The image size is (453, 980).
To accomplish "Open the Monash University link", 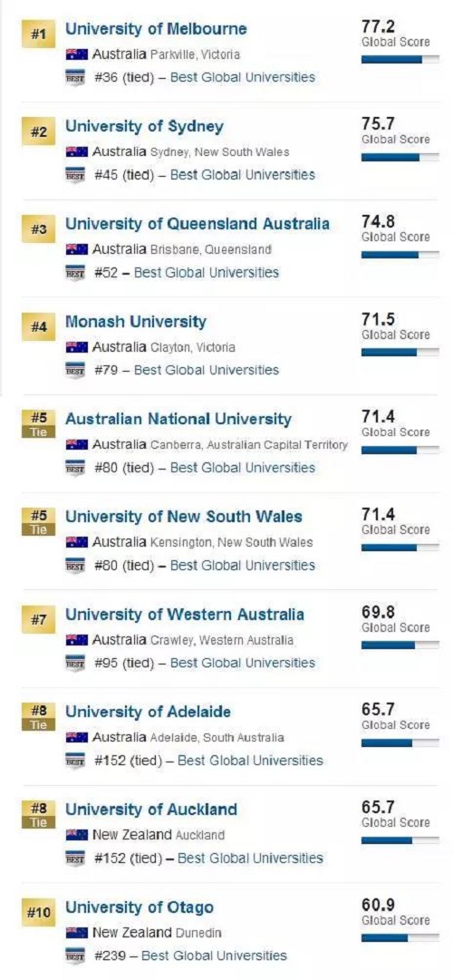I will (136, 322).
